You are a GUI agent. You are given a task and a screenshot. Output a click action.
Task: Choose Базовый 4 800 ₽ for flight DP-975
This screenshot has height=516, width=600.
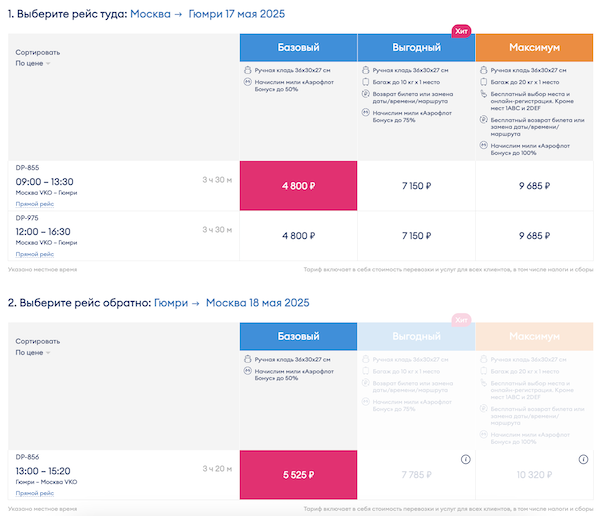[298, 236]
